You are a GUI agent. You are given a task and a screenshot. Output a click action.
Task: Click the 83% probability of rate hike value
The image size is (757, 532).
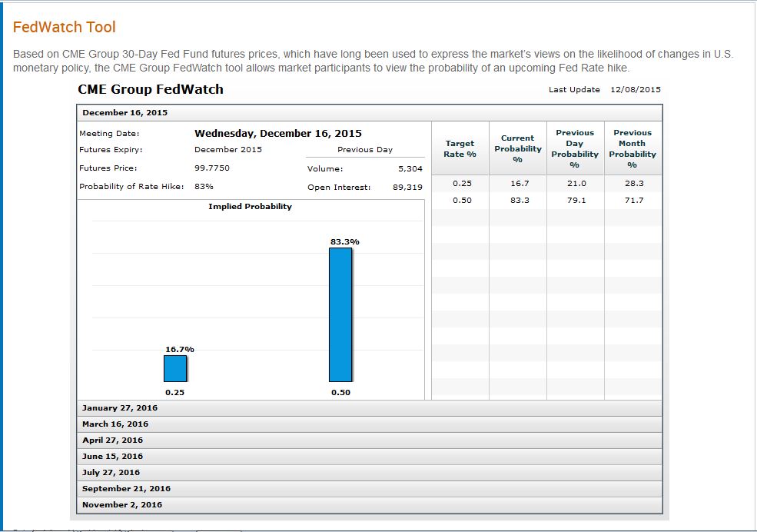pos(204,186)
